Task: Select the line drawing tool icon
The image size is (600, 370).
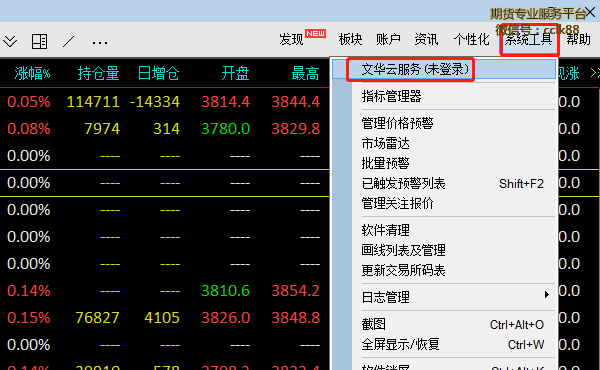Action: [x=68, y=41]
